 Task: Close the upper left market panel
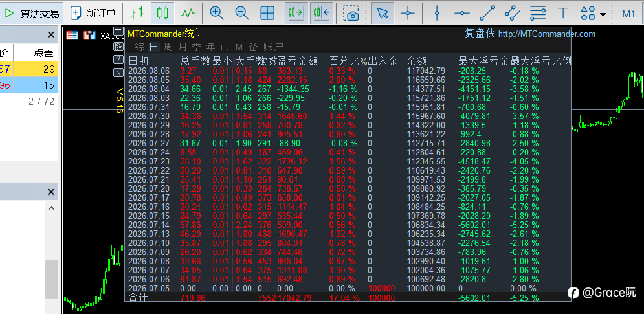tap(51, 34)
